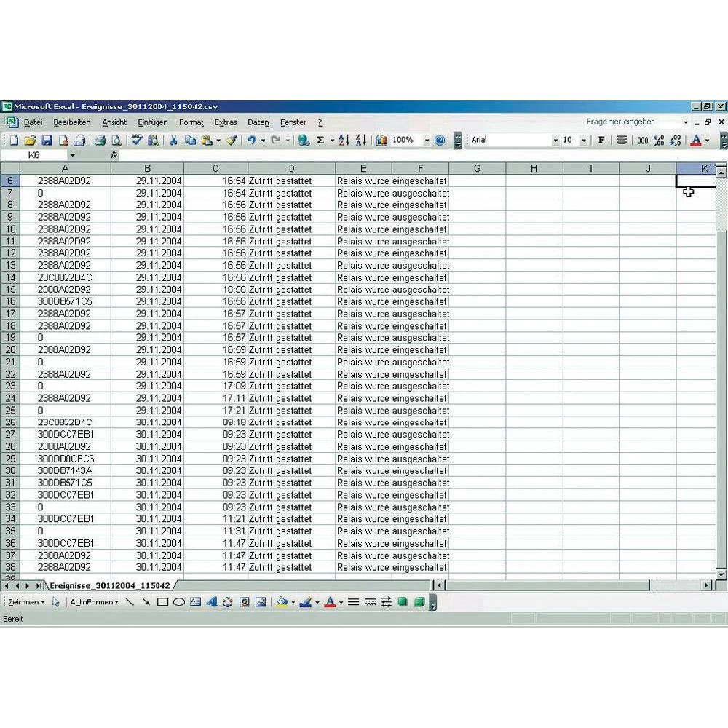The width and height of the screenshot is (728, 728).
Task: Expand the Arial font name dropdown
Action: pos(555,140)
